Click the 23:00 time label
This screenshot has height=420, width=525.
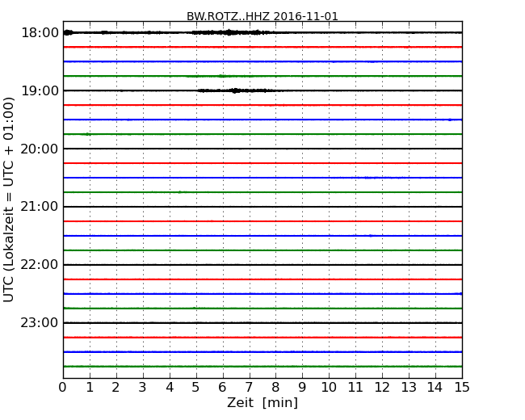tap(40, 323)
